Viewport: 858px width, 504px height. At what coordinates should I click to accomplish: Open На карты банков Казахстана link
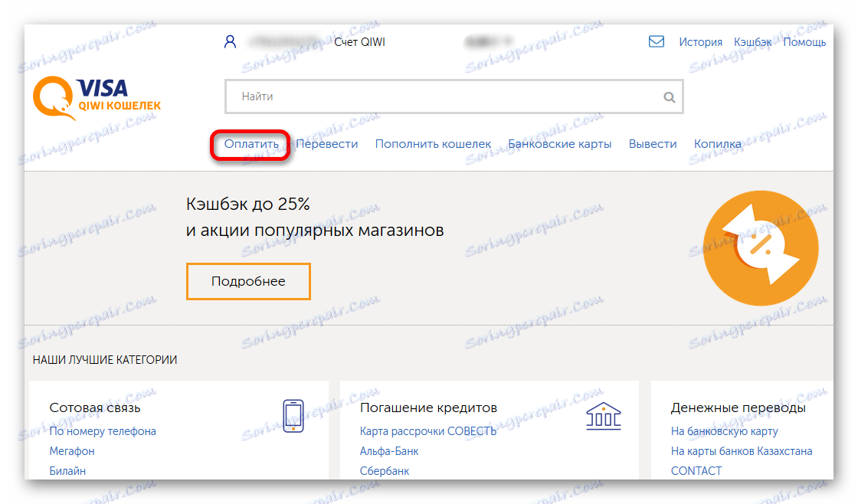(x=742, y=451)
